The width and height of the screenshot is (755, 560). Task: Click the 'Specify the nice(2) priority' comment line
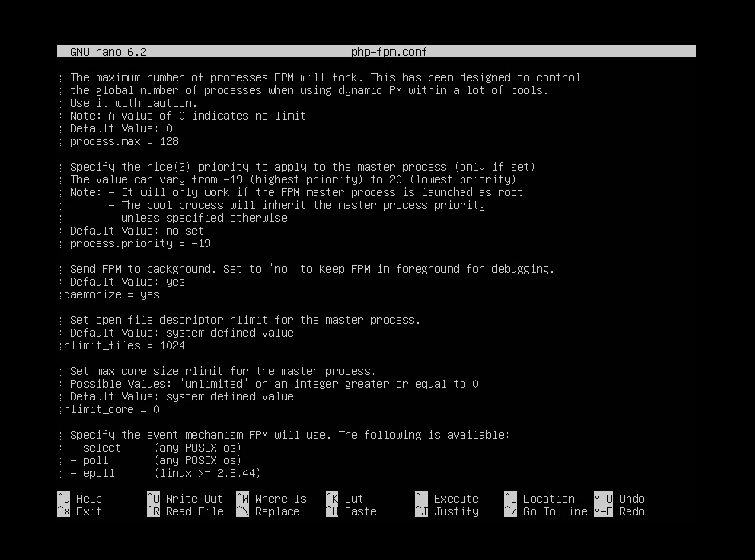click(x=297, y=167)
